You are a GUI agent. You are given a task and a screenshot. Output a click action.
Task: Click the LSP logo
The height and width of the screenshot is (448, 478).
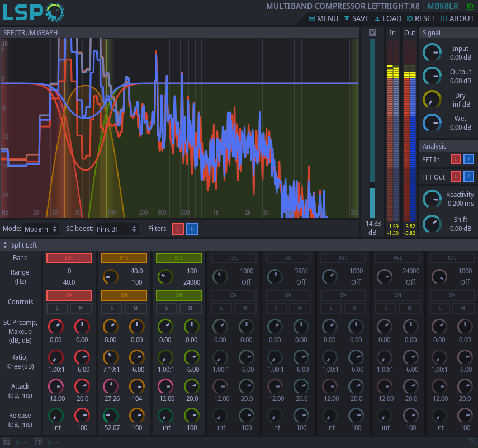pyautogui.click(x=34, y=12)
